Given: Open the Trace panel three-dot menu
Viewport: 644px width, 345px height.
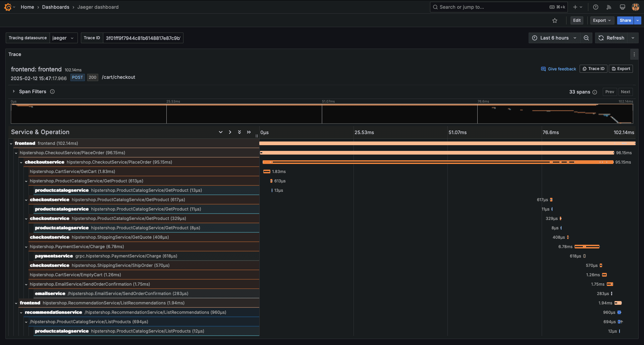Looking at the screenshot, I should (x=634, y=54).
